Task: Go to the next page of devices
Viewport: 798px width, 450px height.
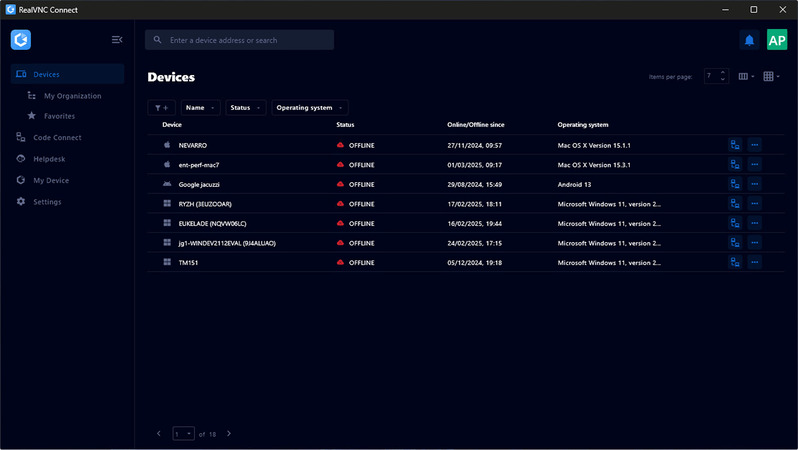Action: 229,434
